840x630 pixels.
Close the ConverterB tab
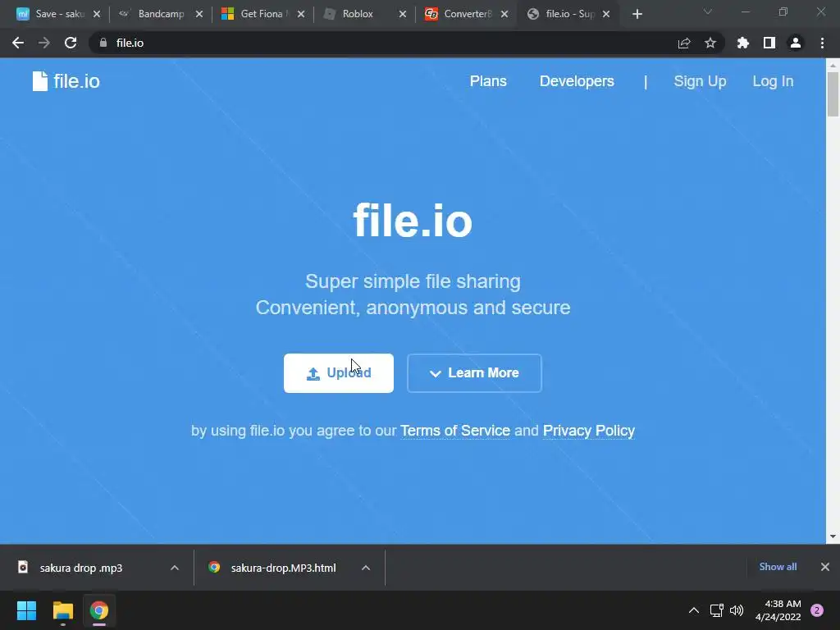coord(504,15)
